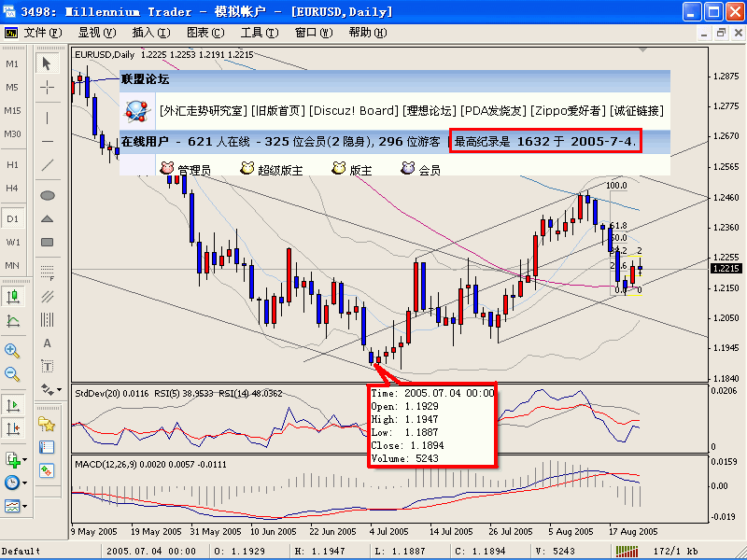This screenshot has width=747, height=560.
Task: Click the 172/1 kb traffic status
Action: point(675,552)
